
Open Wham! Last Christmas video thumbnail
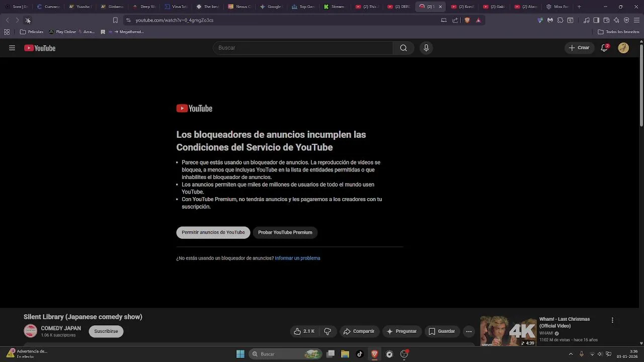tap(508, 331)
